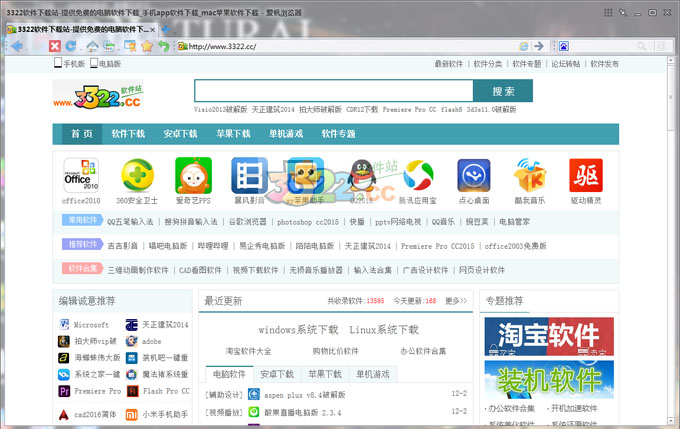
Task: Switch to the 苹果下载 tab in 最近更新
Action: pos(325,374)
